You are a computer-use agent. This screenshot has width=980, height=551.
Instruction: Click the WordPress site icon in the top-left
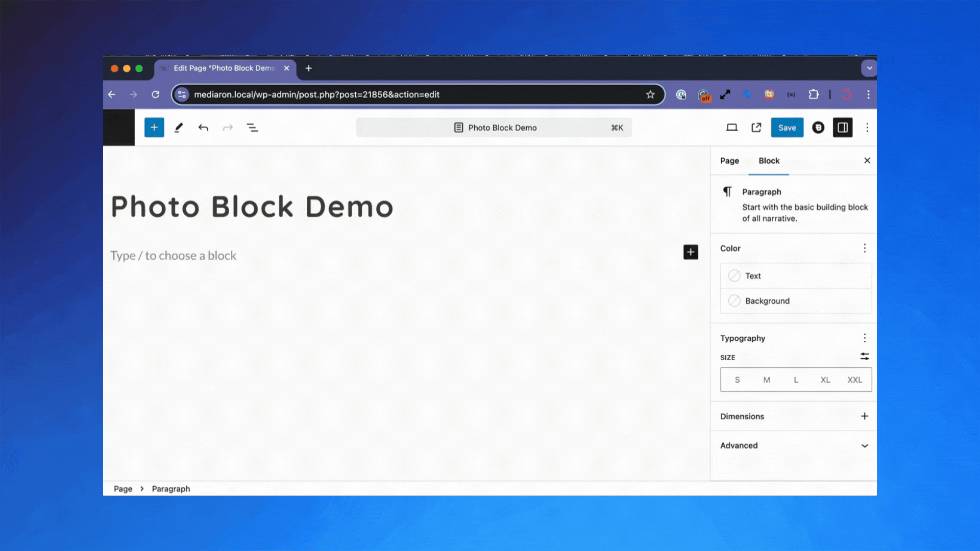pos(119,128)
